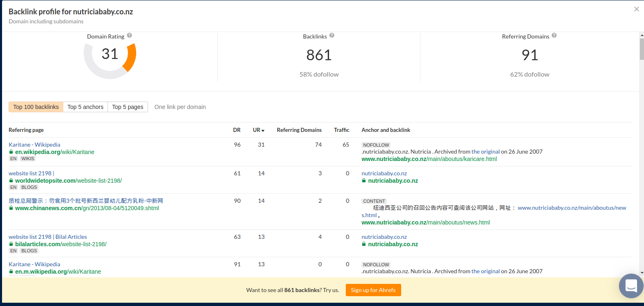Click the lock icon beside bilalarticles' nutriciababy.co.nz backlink
The image size is (644, 306).
(364, 244)
